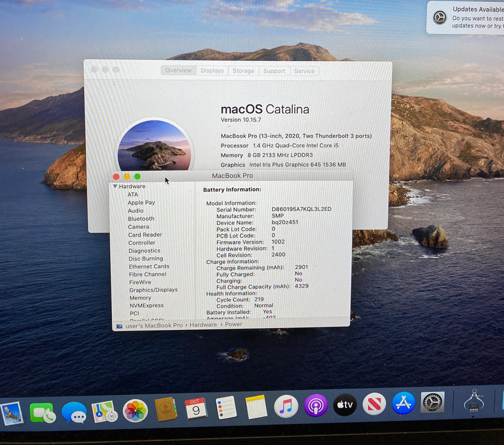
Task: Select Camera in the Hardware list
Action: 139,227
